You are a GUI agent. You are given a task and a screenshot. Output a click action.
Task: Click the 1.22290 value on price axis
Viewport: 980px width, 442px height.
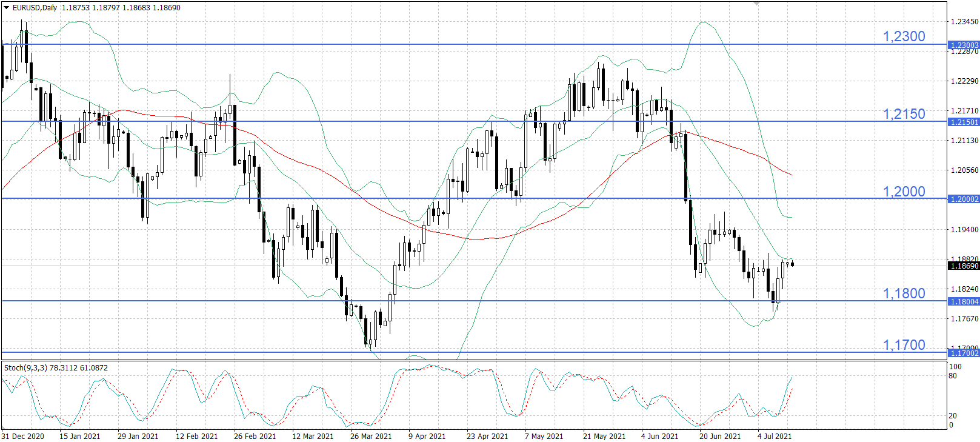[x=964, y=81]
